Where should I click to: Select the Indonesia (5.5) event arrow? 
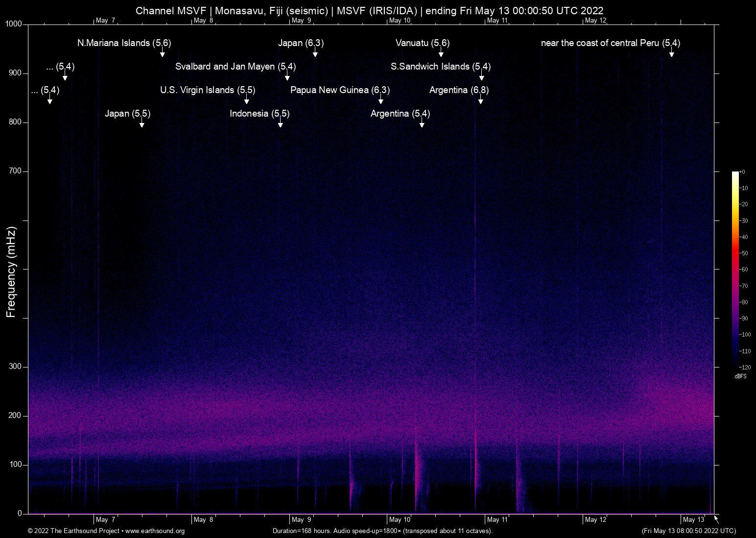(x=281, y=124)
